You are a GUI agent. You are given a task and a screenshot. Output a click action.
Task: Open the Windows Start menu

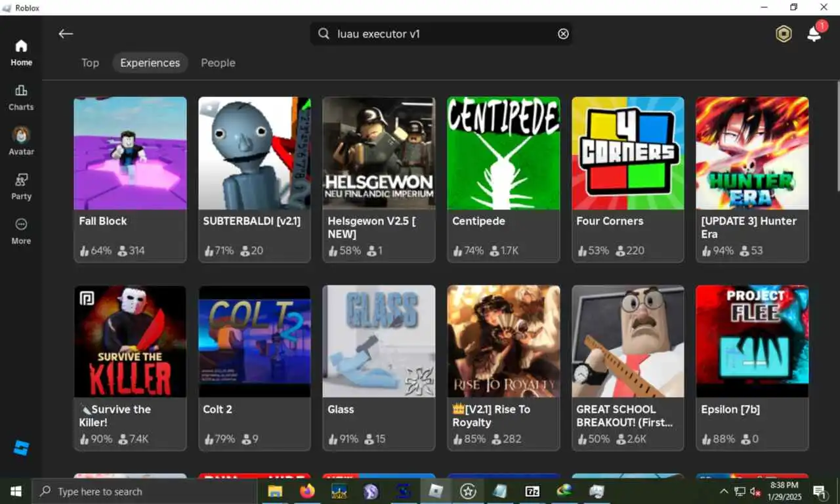coord(16,492)
